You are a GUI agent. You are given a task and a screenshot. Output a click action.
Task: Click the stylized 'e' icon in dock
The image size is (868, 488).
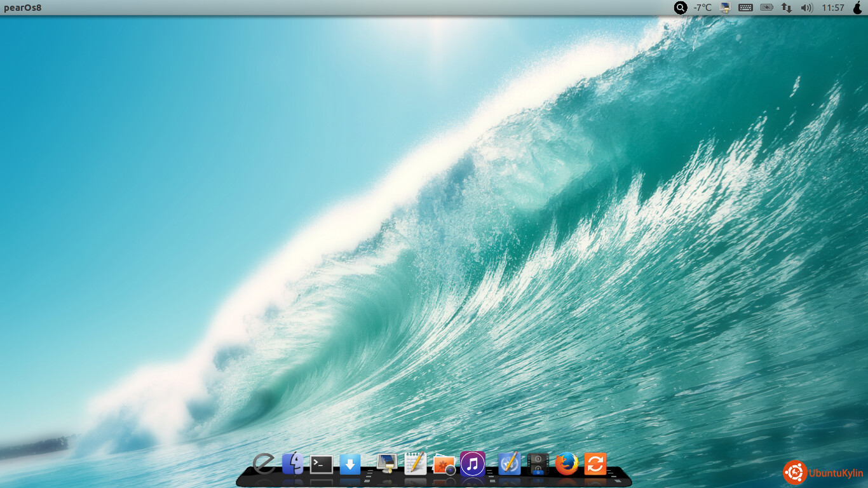pyautogui.click(x=264, y=464)
